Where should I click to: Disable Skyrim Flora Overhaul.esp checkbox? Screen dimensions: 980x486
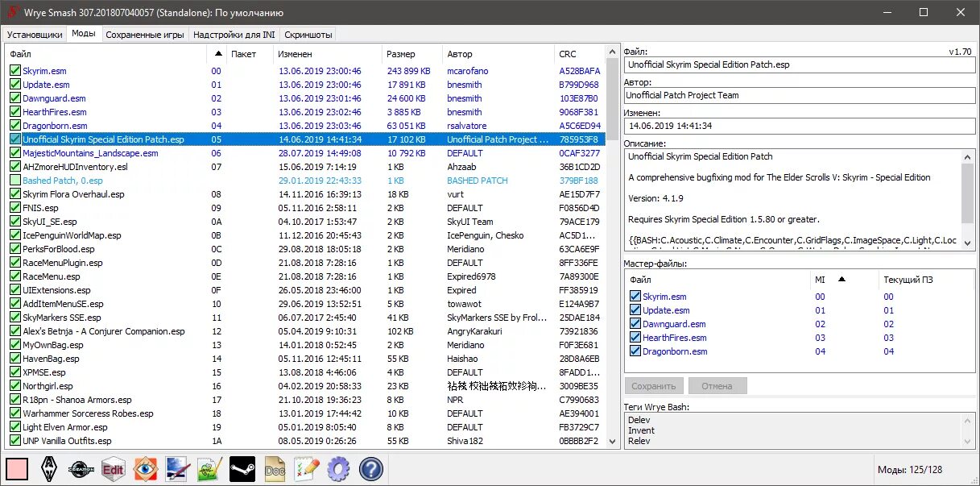tap(15, 194)
